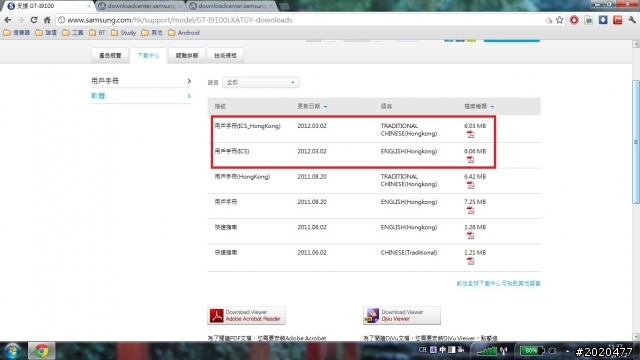Click the blue download extension icon in toolbar
Image resolution: width=640 pixels, height=360 pixels.
(x=603, y=20)
